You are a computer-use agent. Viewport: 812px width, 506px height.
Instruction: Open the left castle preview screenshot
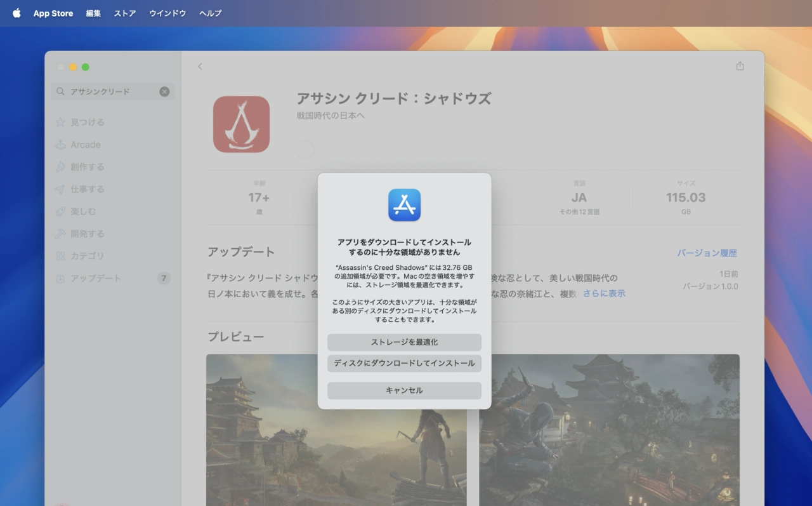tap(336, 430)
